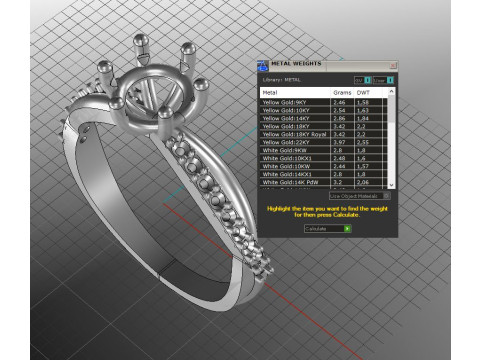This screenshot has height=360, width=480.
Task: Click the metal list scroll up arrow
Action: [392, 91]
